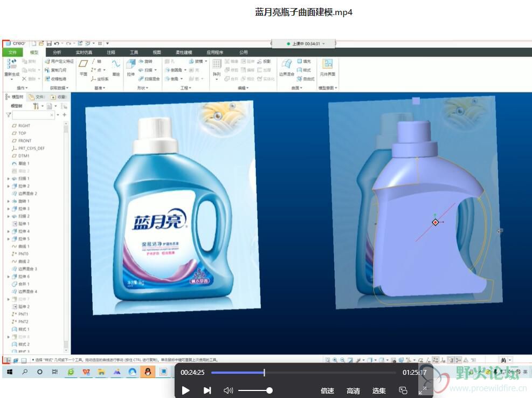This screenshot has width=532, height=398.
Task: Open Windows taskbar search
Action: (24, 372)
